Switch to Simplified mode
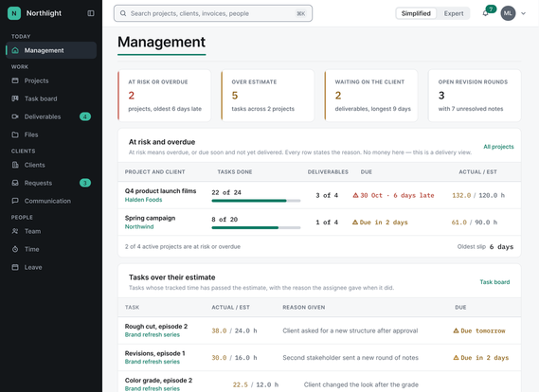This screenshot has width=539, height=392. point(416,13)
